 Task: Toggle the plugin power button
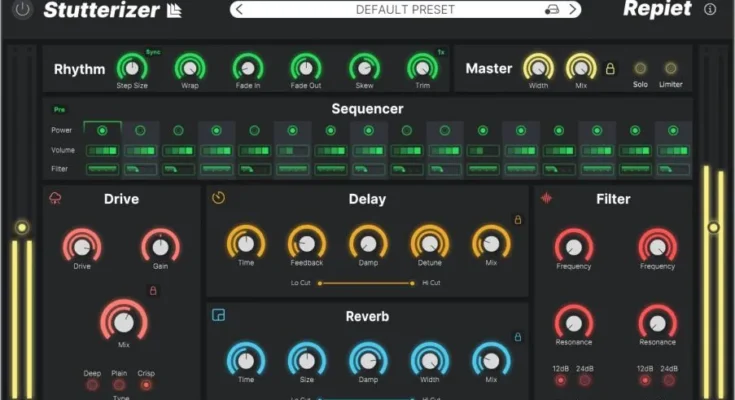[22, 9]
